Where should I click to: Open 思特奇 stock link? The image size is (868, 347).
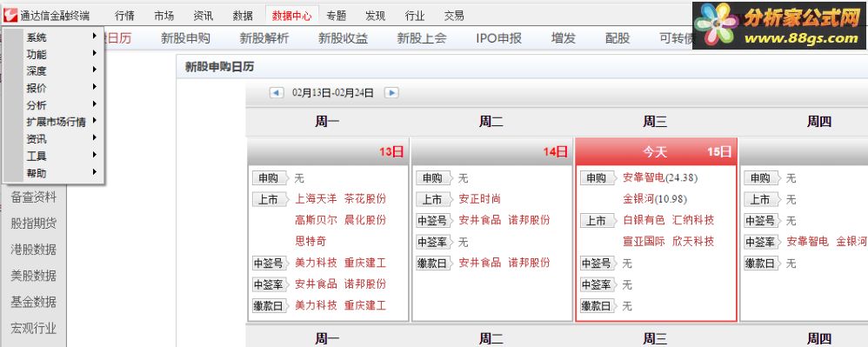click(310, 241)
